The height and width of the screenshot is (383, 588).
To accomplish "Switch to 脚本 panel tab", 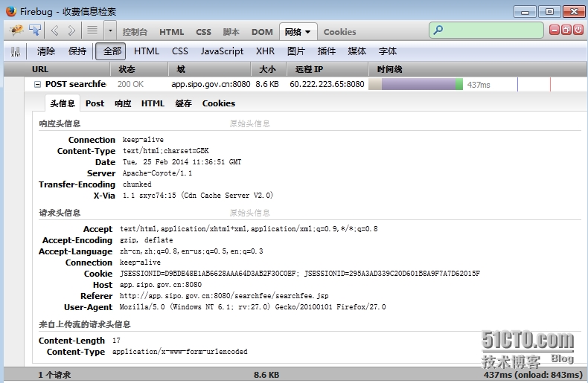I will click(231, 32).
